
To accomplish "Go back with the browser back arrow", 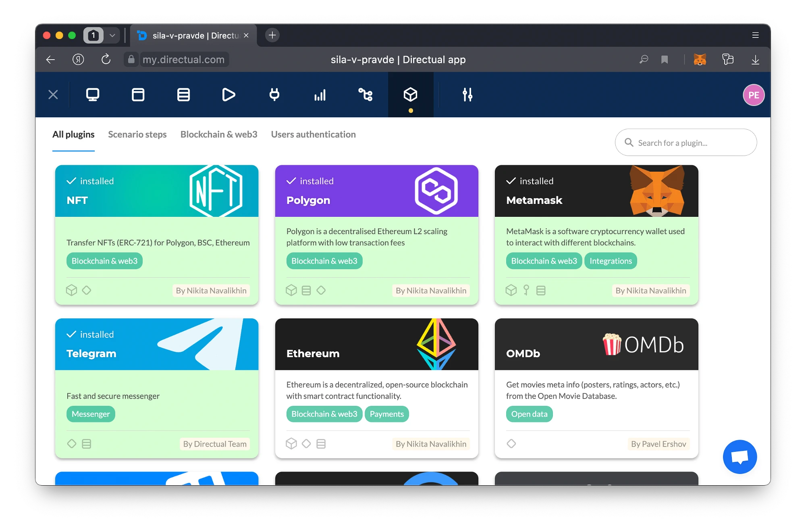I will (50, 60).
